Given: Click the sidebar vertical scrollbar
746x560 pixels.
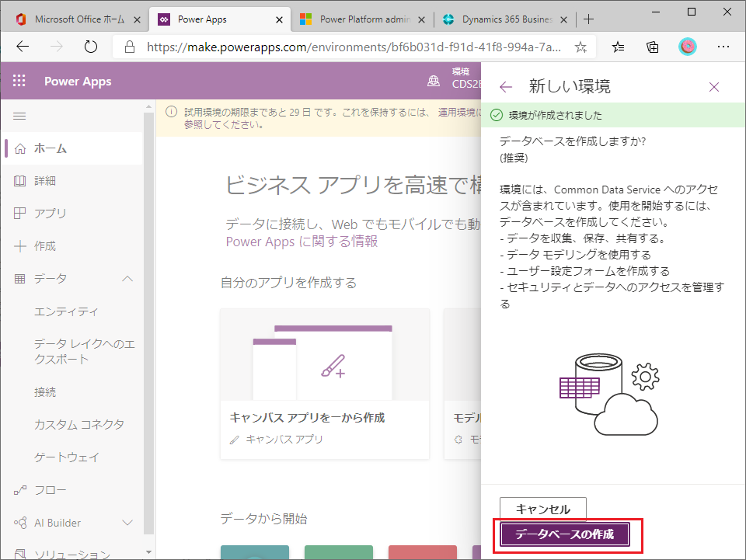Looking at the screenshot, I should 148,323.
